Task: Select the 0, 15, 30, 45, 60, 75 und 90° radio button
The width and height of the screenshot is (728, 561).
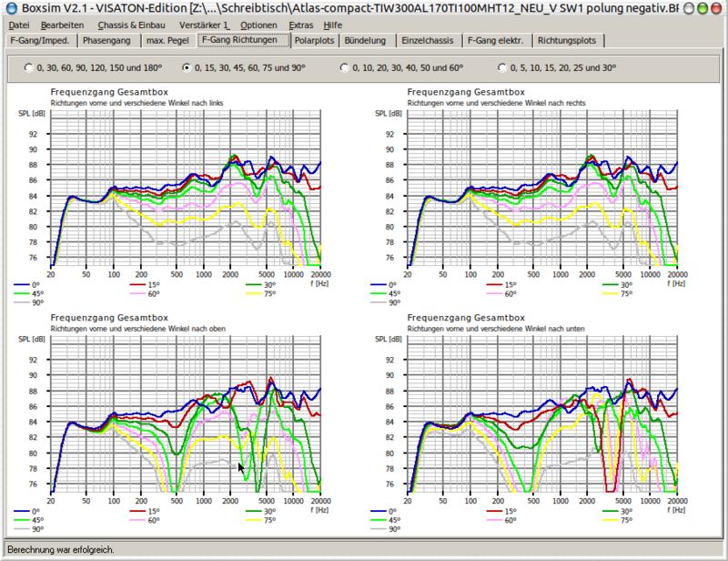Action: (x=187, y=67)
